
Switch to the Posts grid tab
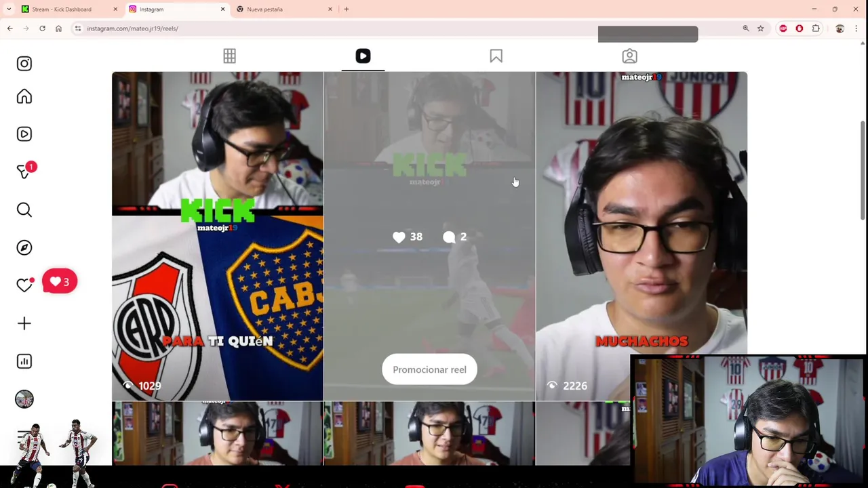(x=230, y=56)
